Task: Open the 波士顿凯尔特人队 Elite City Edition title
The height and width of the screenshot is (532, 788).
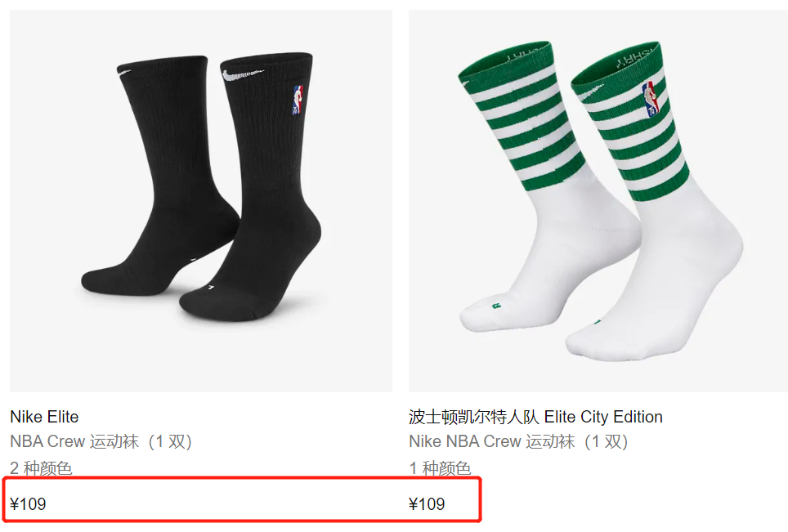Action: pyautogui.click(x=535, y=417)
